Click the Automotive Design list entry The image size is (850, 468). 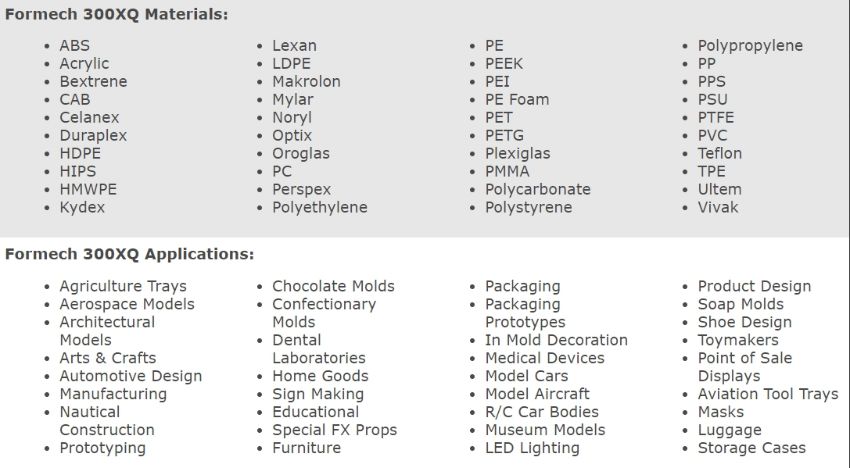tap(131, 376)
